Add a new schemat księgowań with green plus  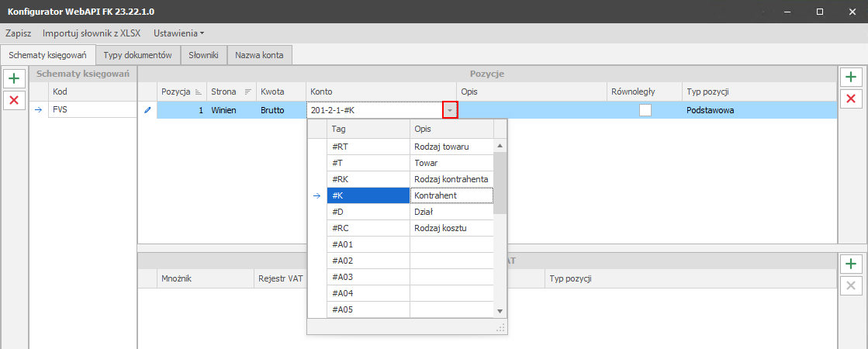point(13,78)
